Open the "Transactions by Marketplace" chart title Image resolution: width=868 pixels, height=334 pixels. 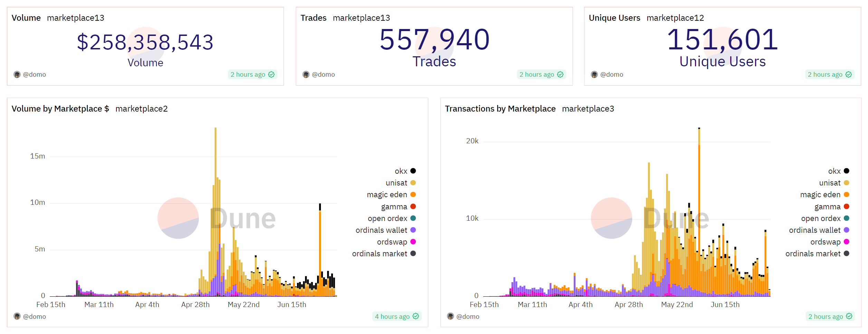coord(500,109)
